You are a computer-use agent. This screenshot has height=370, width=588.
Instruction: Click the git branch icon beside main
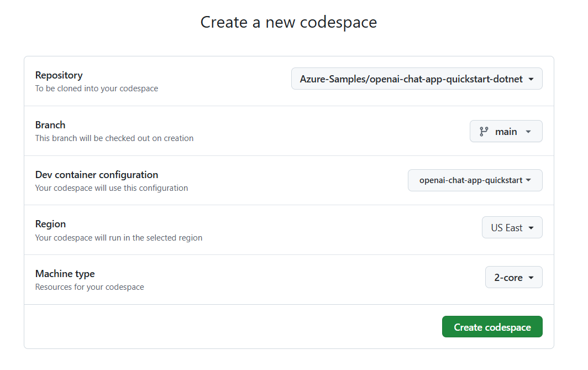point(484,132)
